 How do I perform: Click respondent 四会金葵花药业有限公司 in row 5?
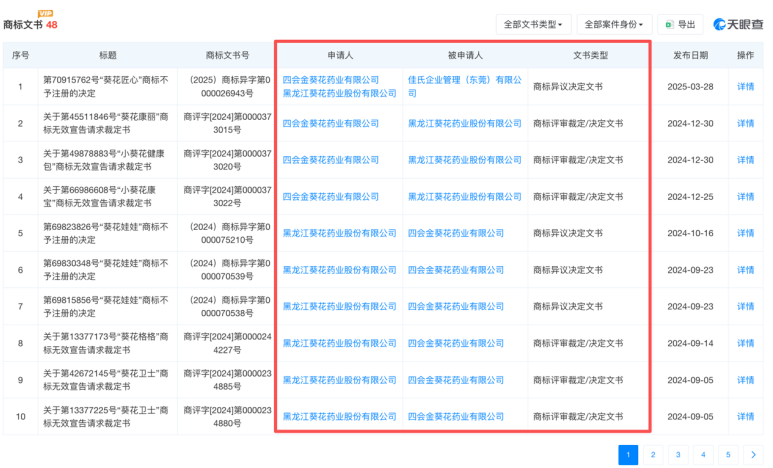click(456, 233)
